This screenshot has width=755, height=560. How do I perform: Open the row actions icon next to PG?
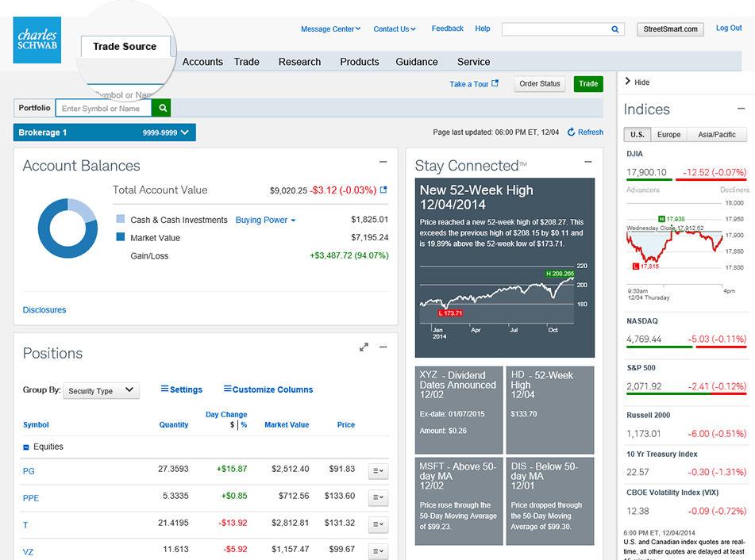coord(378,470)
